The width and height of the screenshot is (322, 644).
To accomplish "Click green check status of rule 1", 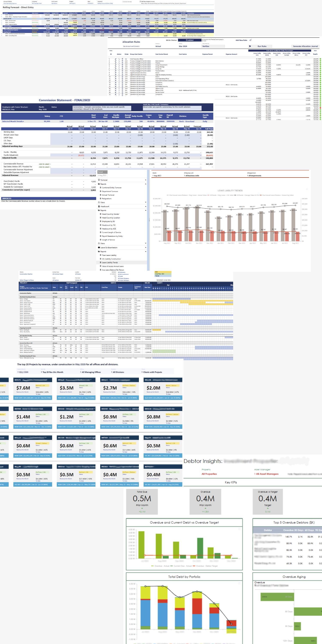I will [x=320, y=59].
